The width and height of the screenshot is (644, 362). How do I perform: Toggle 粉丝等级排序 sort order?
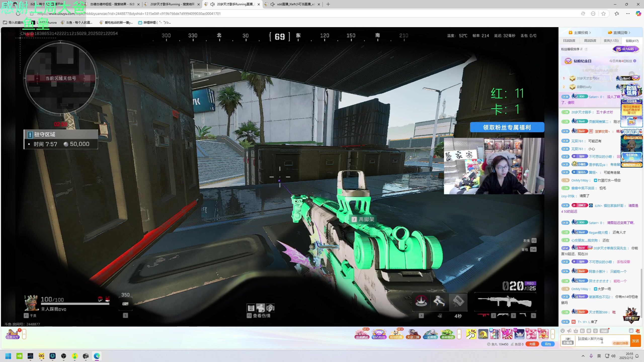pos(572,49)
